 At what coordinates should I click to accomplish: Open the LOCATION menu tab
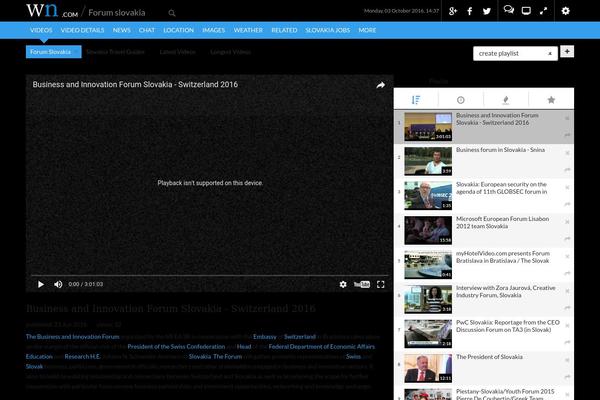point(179,30)
